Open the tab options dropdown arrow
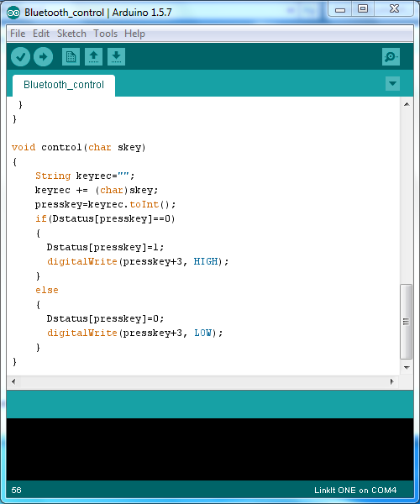 tap(392, 83)
